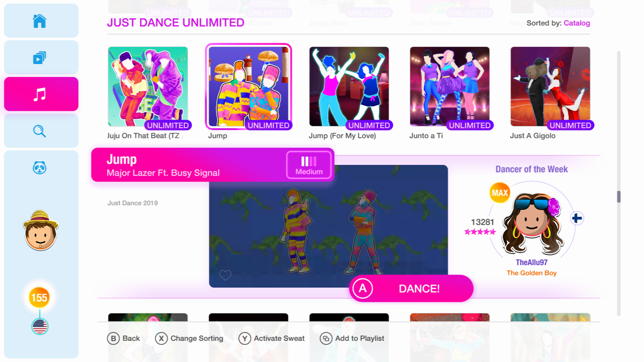Click the Medium difficulty indicator
Screen dimensions: 644x362
[x=309, y=165]
